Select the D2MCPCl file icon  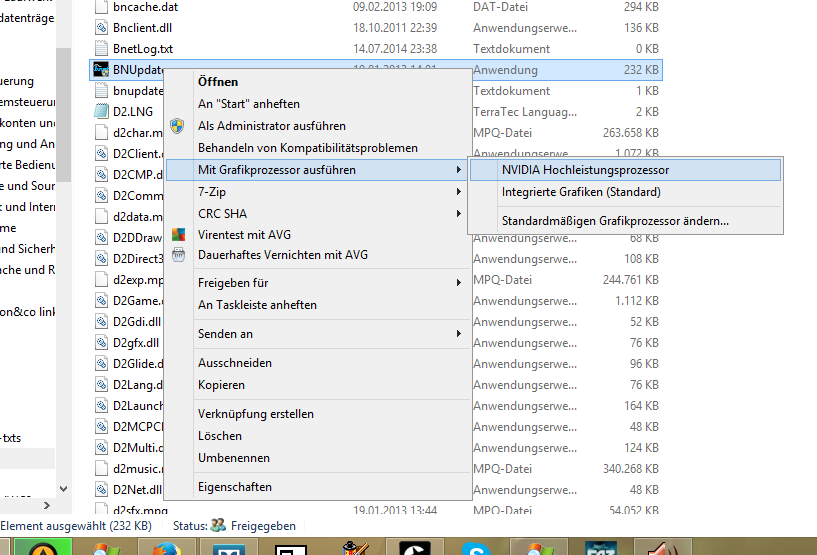click(101, 426)
